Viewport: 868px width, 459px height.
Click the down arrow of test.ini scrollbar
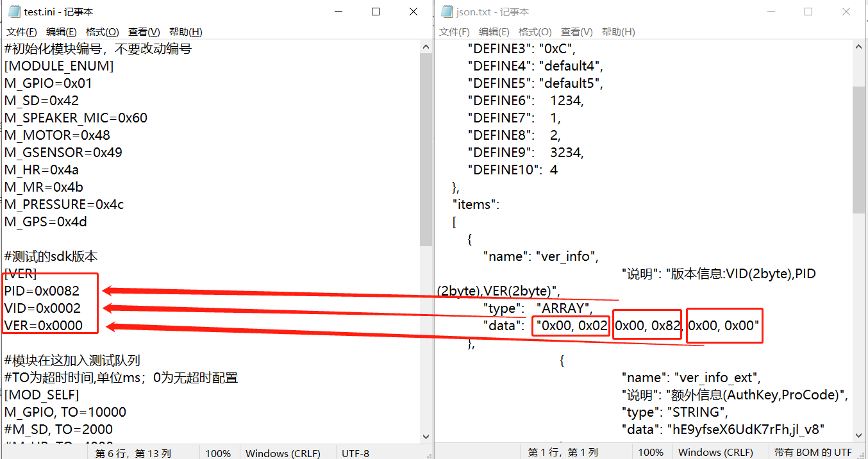pyautogui.click(x=426, y=437)
